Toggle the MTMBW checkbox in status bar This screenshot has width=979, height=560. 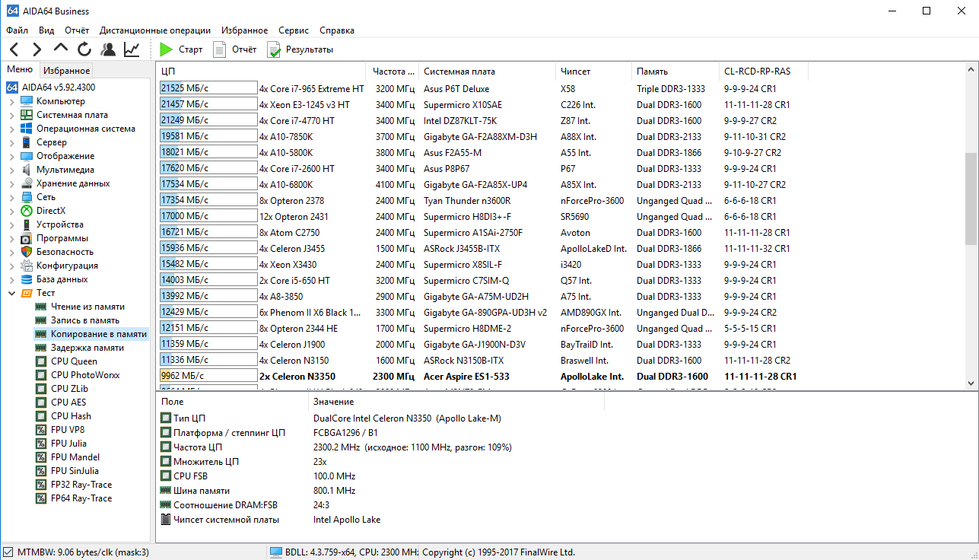[x=8, y=552]
